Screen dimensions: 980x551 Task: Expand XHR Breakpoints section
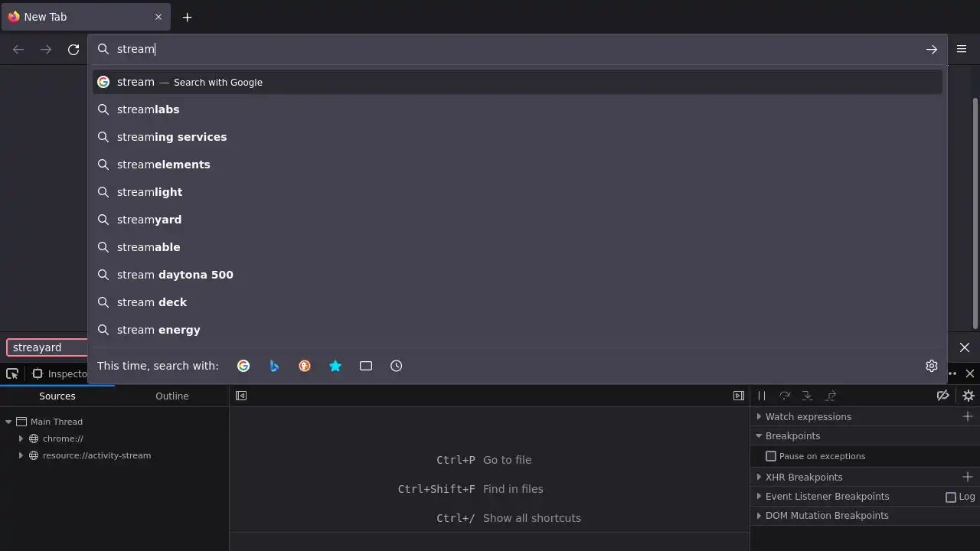[x=804, y=477]
